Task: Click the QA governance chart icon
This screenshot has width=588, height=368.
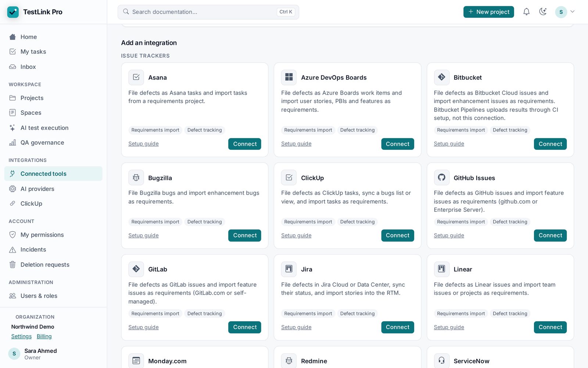Action: point(12,142)
